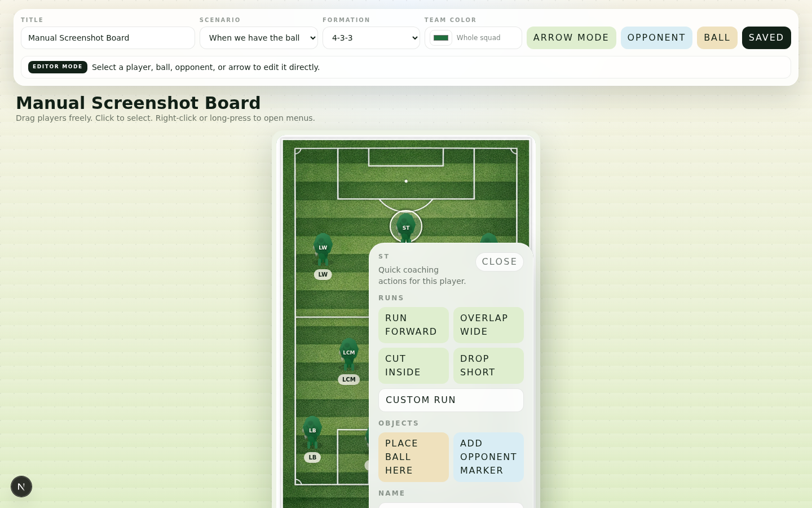Image resolution: width=812 pixels, height=508 pixels.
Task: Focus the Title input field
Action: (x=108, y=38)
